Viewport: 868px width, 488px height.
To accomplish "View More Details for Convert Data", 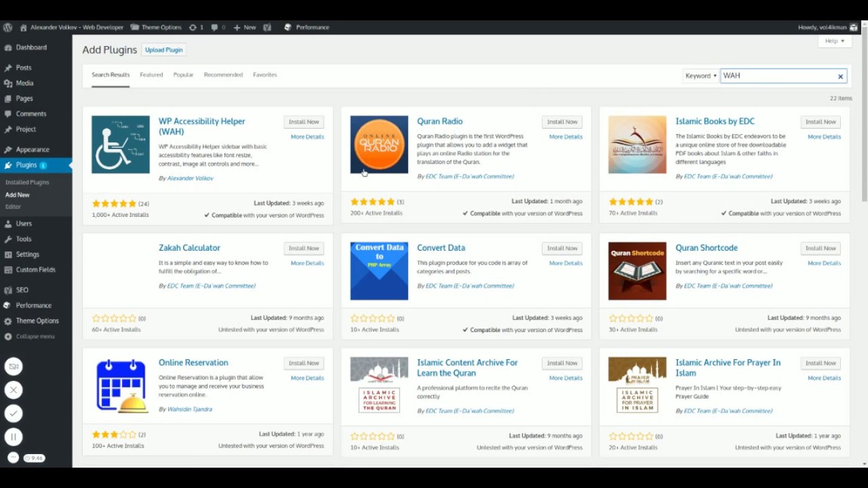I will click(566, 263).
